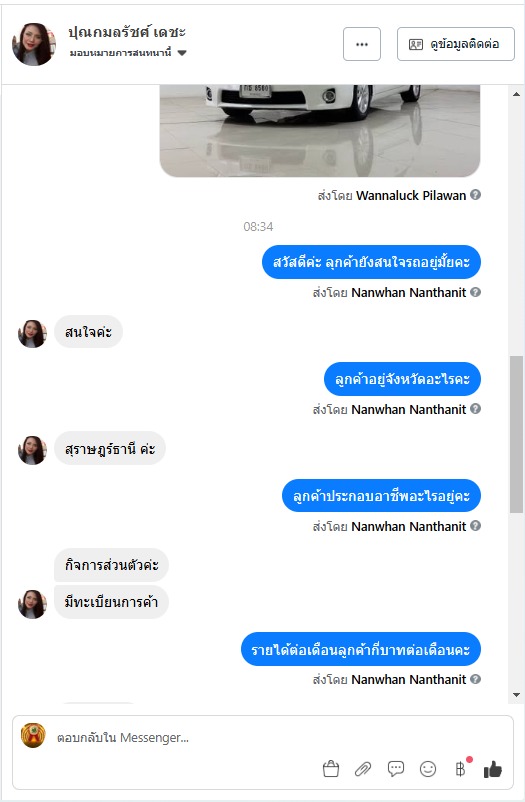
Task: Click help icon beside Wannaluck Pilawan
Action: click(475, 195)
